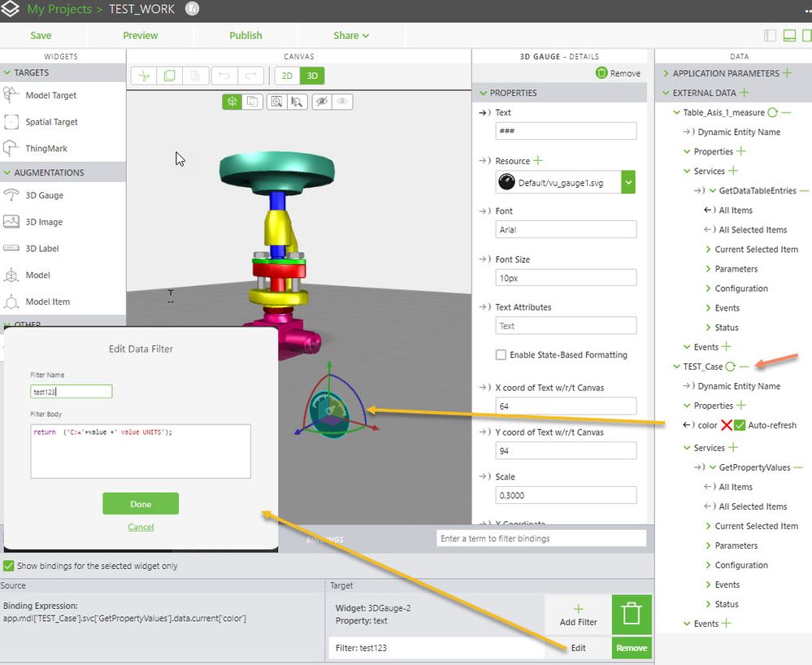Collapse the TARGETS widget section
This screenshot has height=665, width=812.
tap(7, 73)
